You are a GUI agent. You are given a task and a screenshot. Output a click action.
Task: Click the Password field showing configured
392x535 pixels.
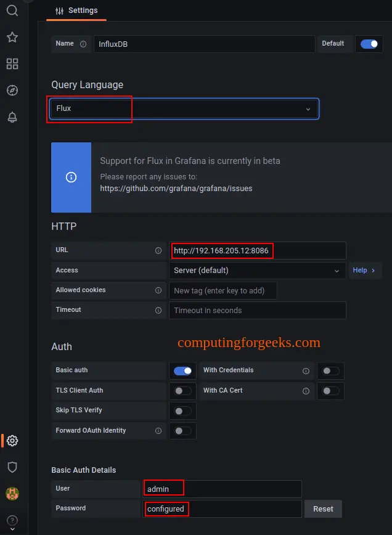(x=222, y=508)
